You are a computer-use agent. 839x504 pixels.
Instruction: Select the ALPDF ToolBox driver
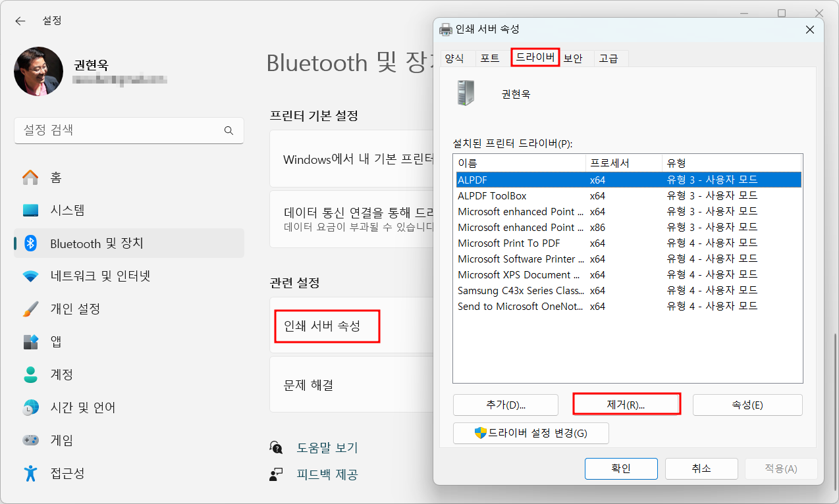[x=628, y=195]
